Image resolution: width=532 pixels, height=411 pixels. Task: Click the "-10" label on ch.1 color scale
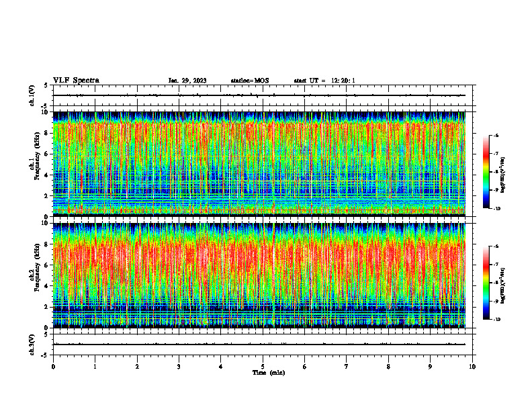pyautogui.click(x=497, y=208)
